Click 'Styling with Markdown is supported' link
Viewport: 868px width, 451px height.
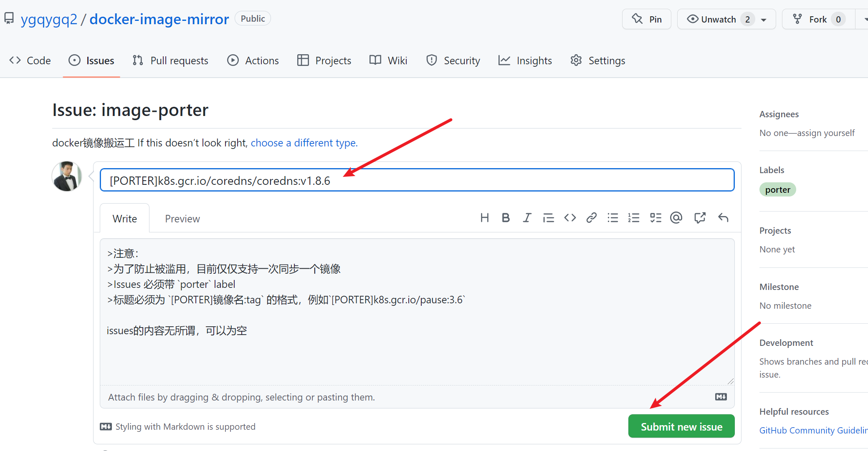point(178,426)
